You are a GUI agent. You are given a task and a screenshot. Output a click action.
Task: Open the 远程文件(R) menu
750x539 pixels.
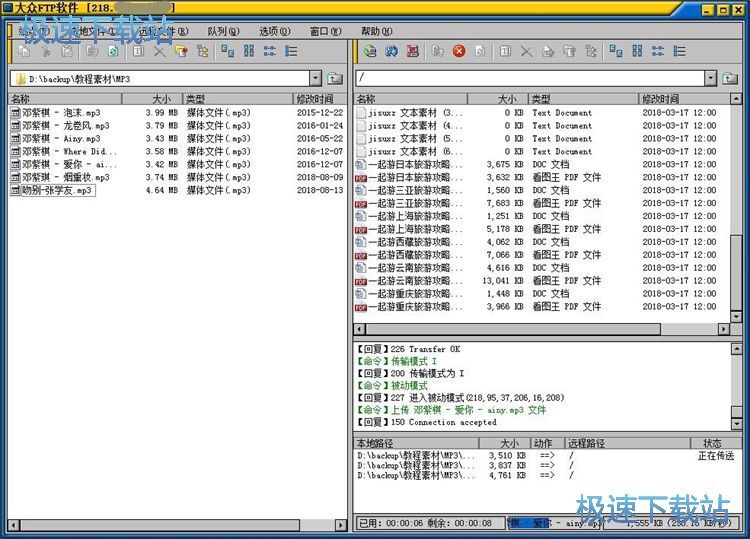tap(163, 31)
